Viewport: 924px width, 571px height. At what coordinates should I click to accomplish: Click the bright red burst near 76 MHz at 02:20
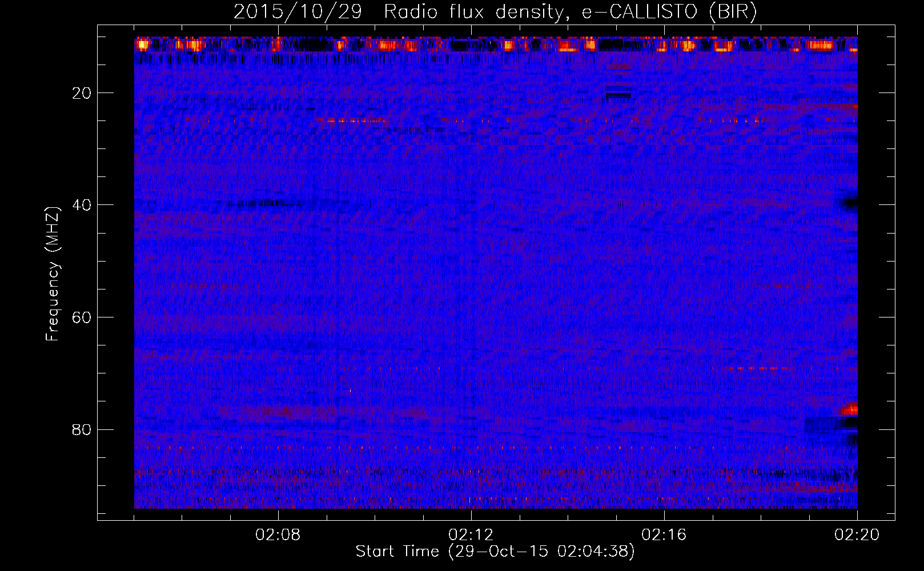(x=849, y=409)
